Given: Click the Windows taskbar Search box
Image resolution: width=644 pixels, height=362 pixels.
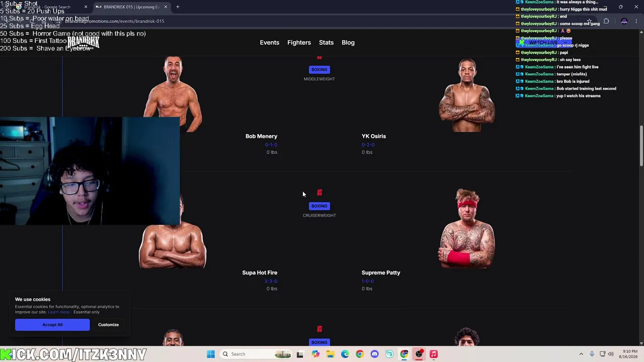Looking at the screenshot, I should pos(257,354).
